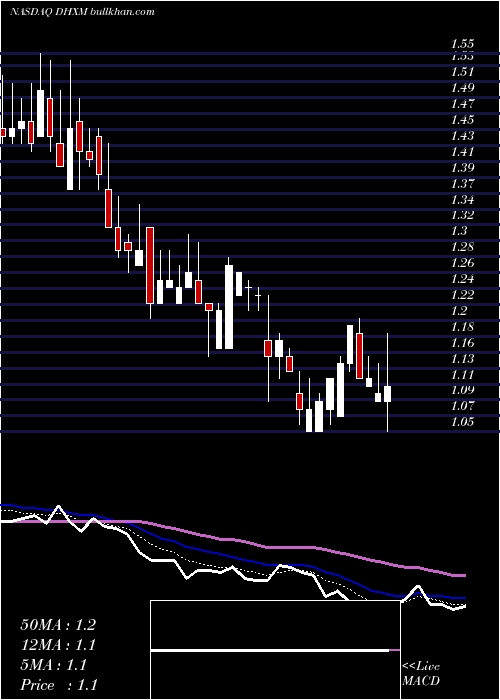Select the 1.45 price axis label
Screen dimensions: 500x700
tap(462, 120)
